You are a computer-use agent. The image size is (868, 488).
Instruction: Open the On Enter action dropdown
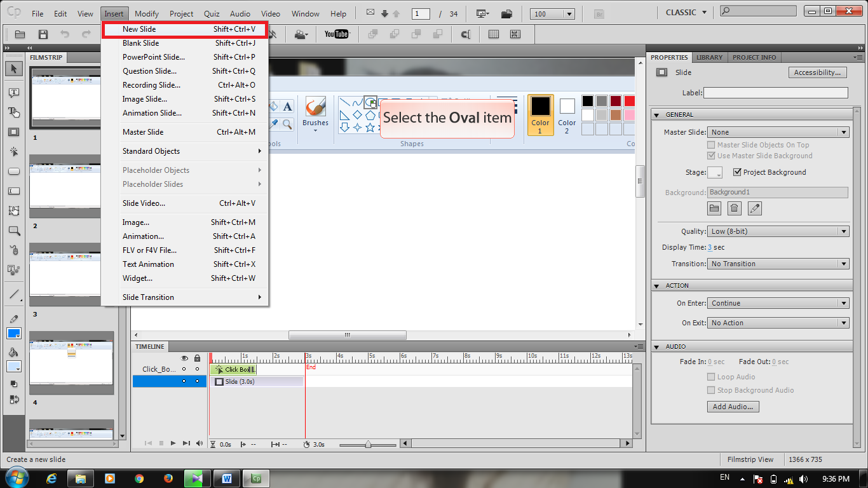click(x=778, y=303)
